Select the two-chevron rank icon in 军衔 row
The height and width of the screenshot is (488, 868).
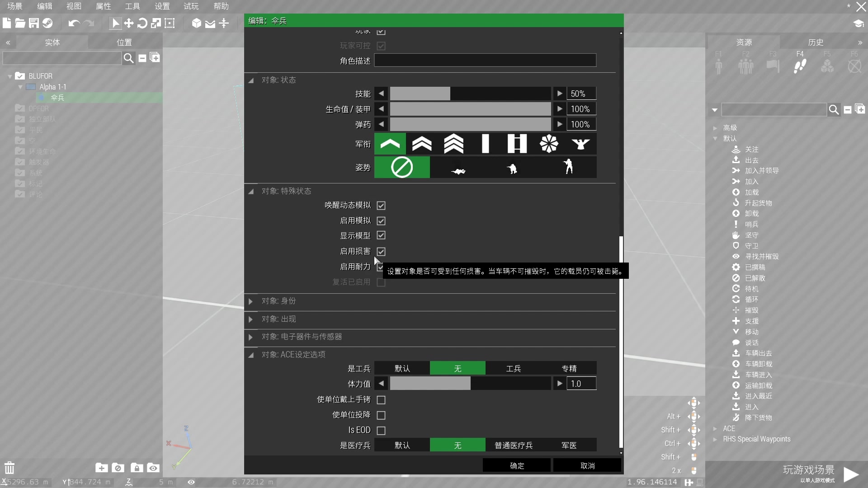(x=421, y=144)
